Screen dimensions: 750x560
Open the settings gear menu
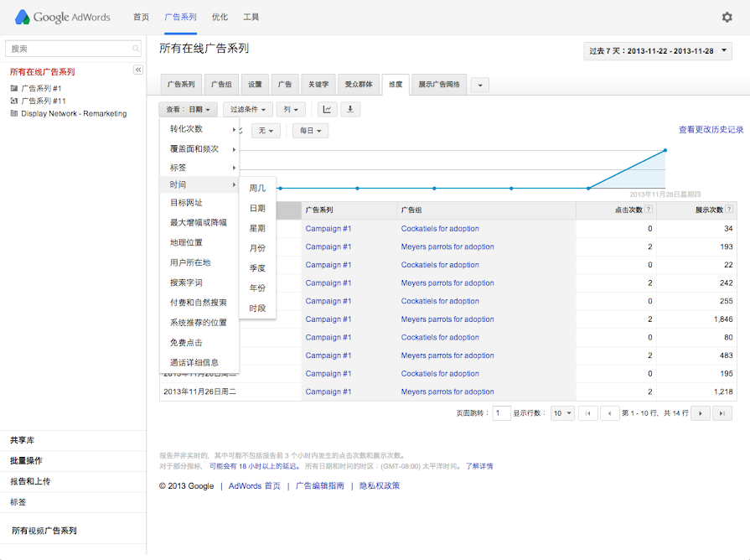pos(727,17)
